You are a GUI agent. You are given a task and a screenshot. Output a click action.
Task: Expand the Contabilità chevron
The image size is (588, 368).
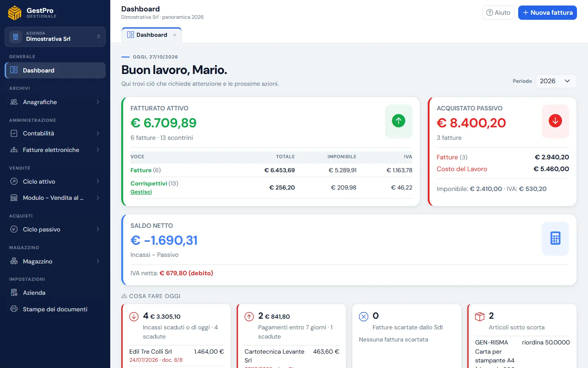[98, 133]
